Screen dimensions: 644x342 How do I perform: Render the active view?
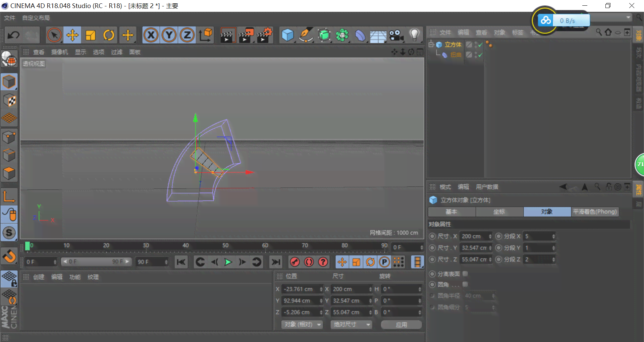pyautogui.click(x=228, y=35)
